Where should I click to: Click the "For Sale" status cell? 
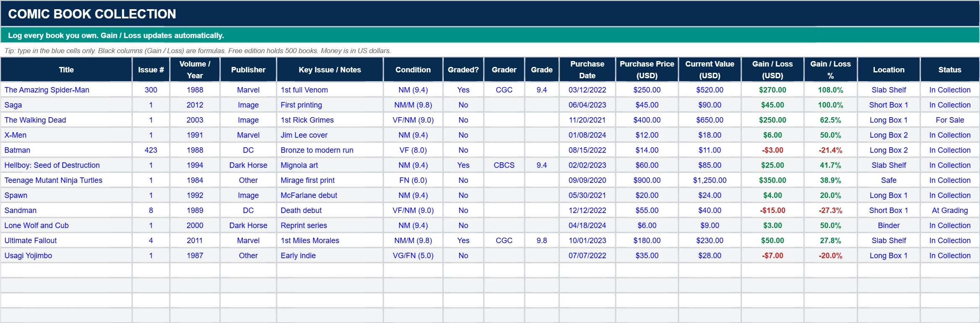pos(950,120)
